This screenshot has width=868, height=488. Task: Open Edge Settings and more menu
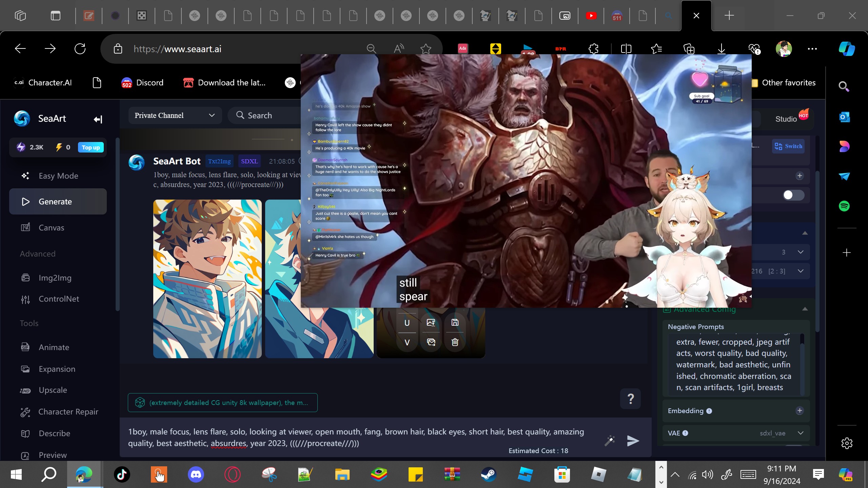point(812,49)
